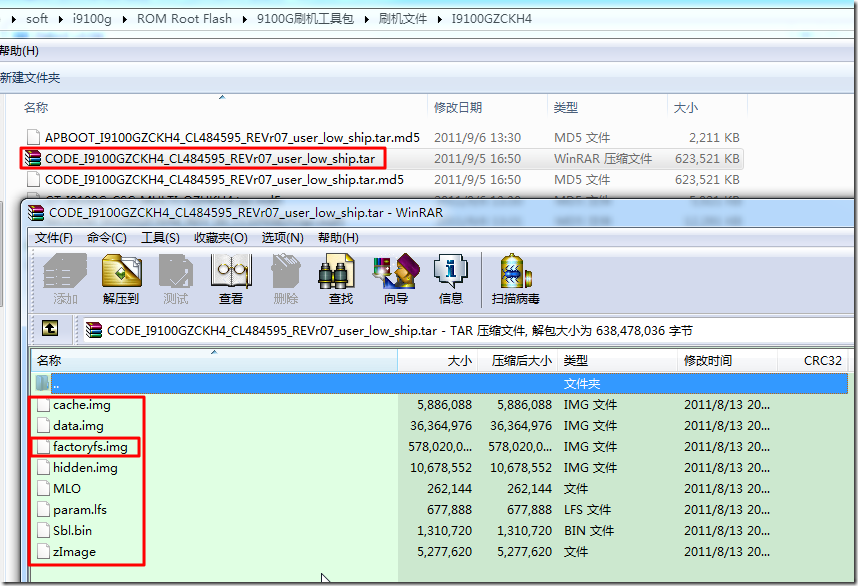Open the Options (选项) menu in WinRAR
Viewport: 858px width, 586px height.
click(282, 238)
